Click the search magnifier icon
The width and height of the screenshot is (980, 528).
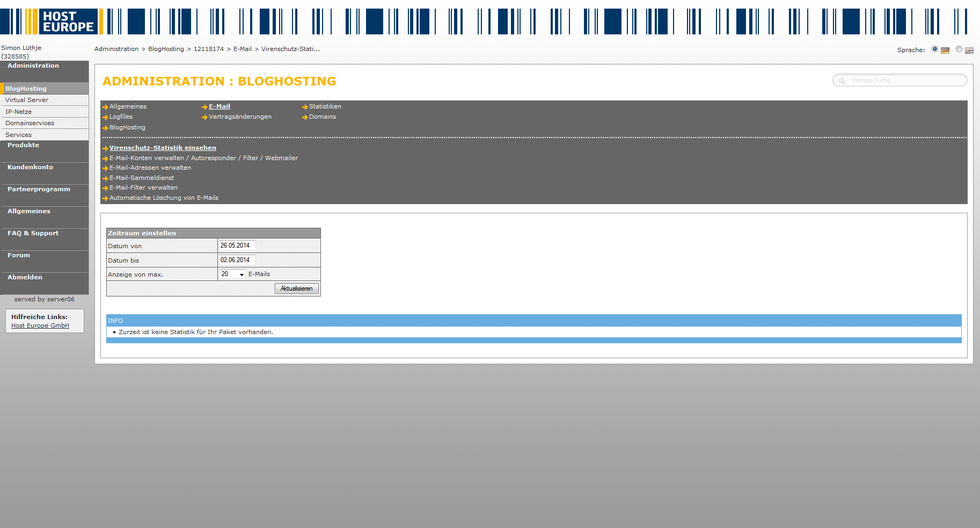tap(842, 81)
